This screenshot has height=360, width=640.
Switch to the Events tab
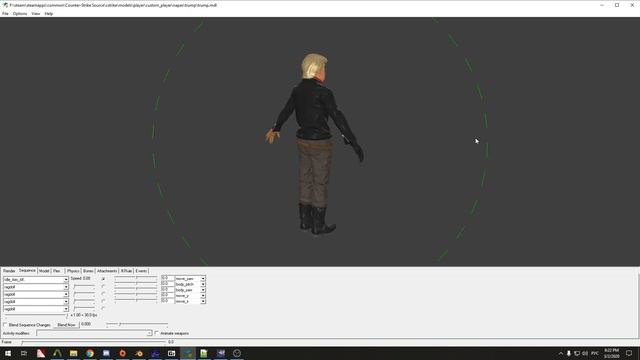tap(141, 271)
